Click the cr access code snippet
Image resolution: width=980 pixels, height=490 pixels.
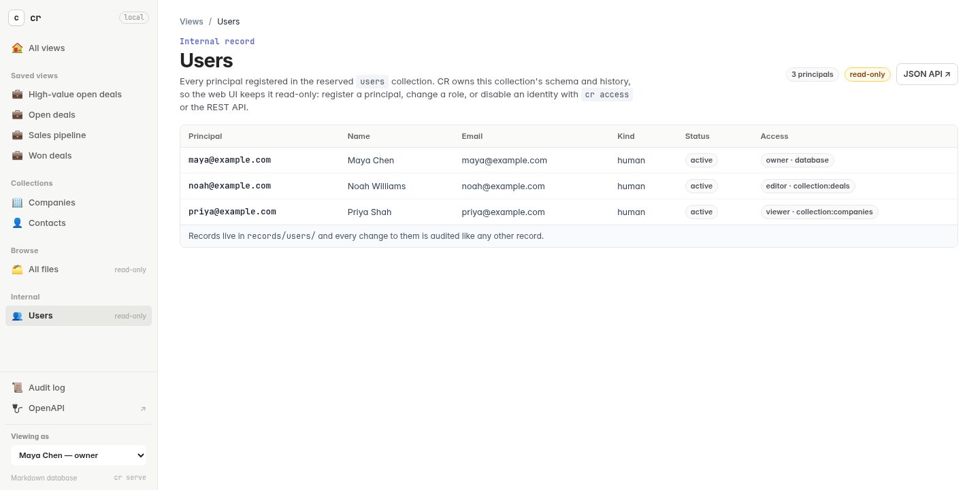[607, 95]
